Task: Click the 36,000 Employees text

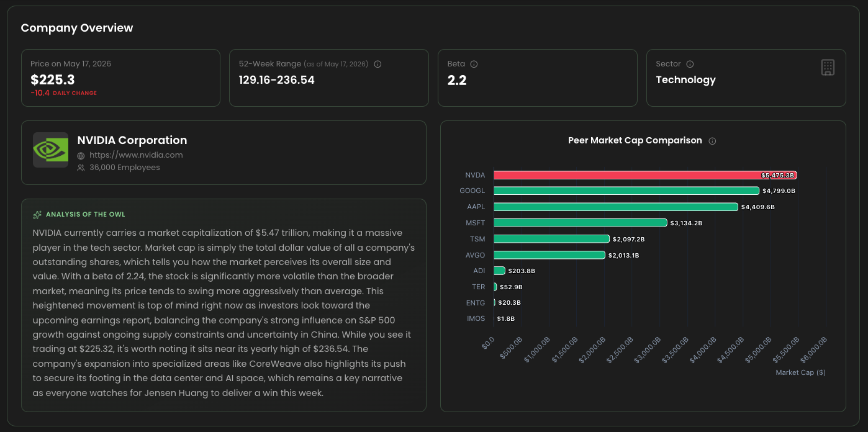Action: tap(125, 168)
